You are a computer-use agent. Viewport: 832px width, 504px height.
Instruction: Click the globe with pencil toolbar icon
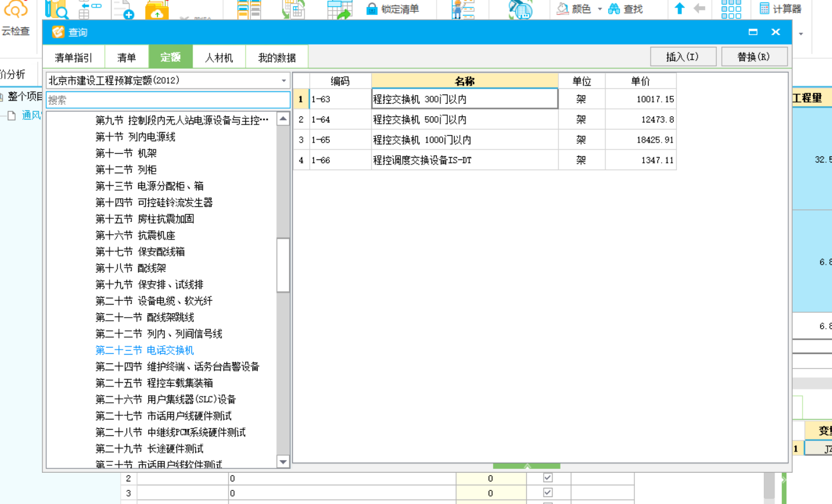tap(520, 9)
